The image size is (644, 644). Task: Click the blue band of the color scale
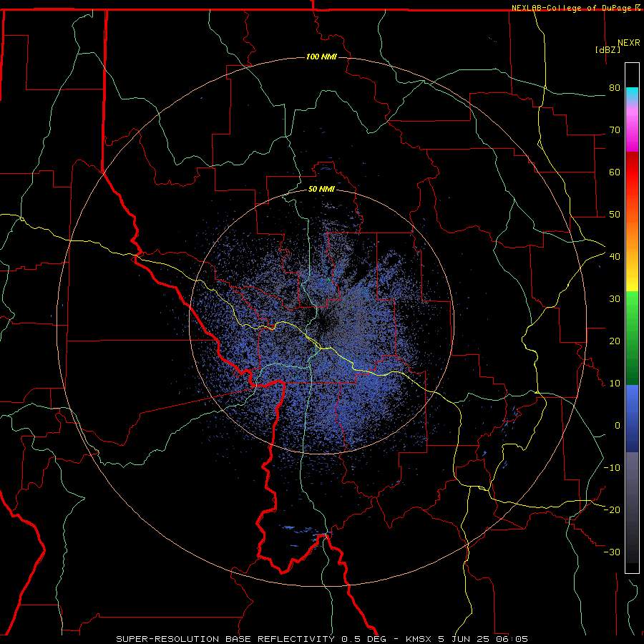click(x=632, y=419)
